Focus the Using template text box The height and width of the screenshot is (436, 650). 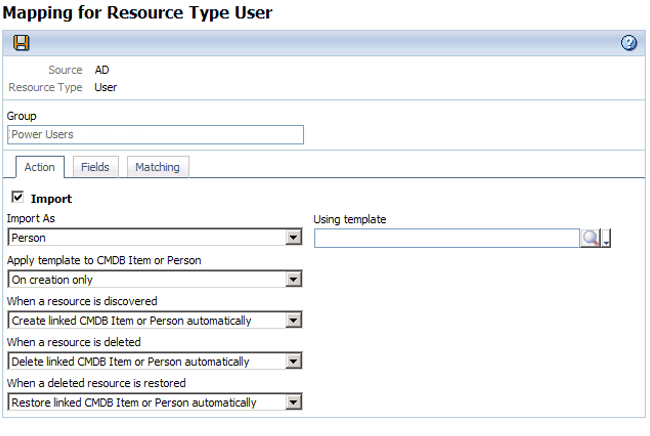446,238
